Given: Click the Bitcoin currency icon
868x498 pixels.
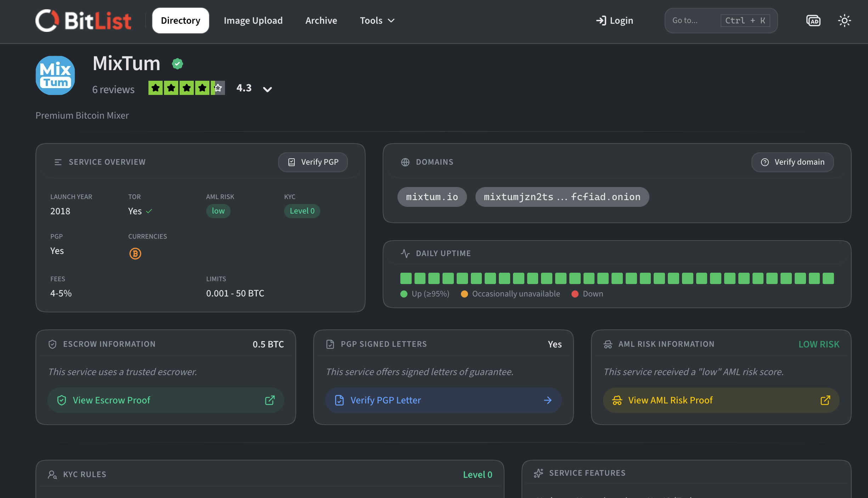Looking at the screenshot, I should coord(135,254).
